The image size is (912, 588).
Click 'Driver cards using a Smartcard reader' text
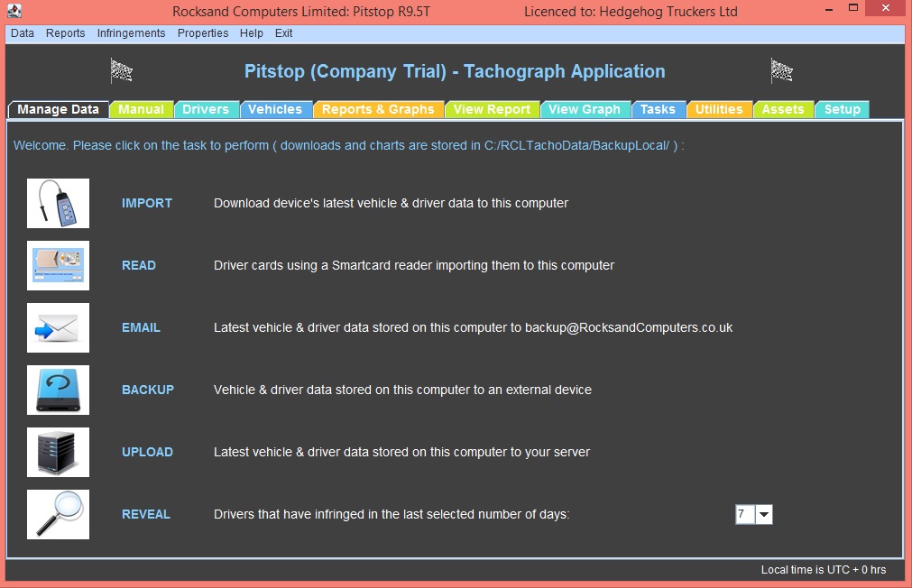(x=413, y=265)
